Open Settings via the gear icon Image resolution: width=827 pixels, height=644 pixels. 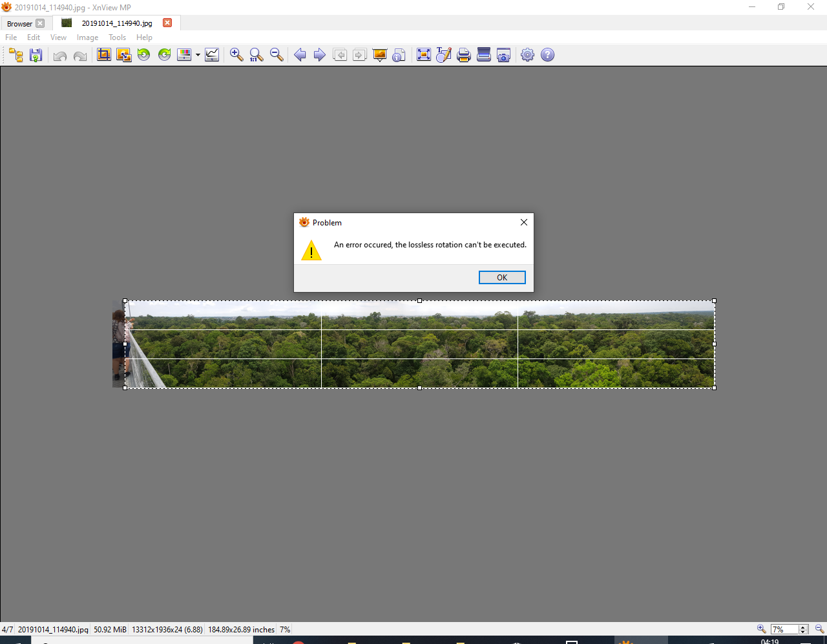click(528, 55)
